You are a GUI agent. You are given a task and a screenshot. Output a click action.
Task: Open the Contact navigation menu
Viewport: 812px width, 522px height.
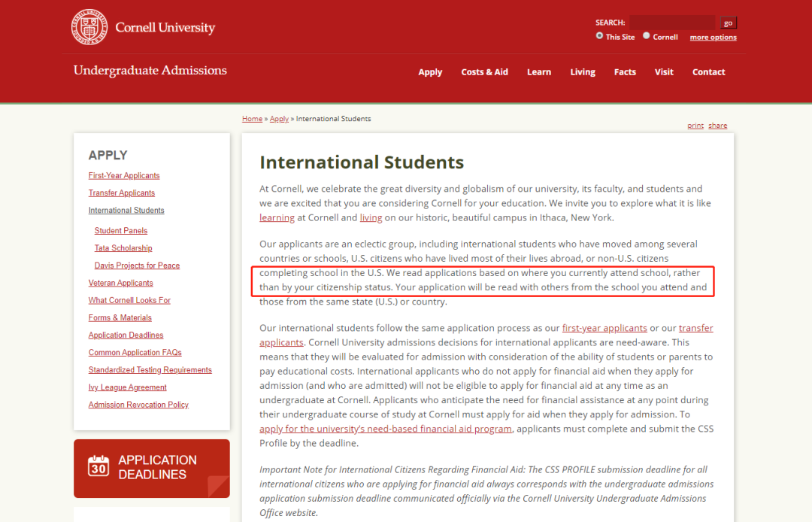click(708, 72)
